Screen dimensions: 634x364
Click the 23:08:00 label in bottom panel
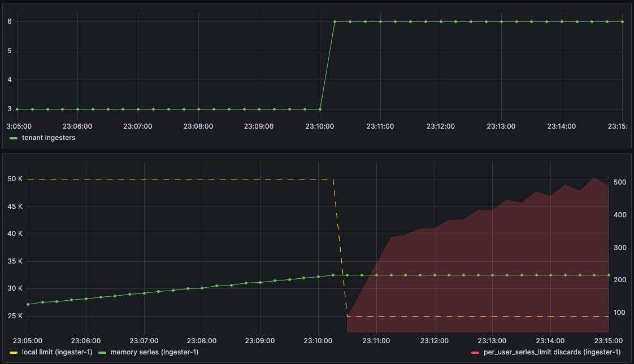tap(202, 341)
